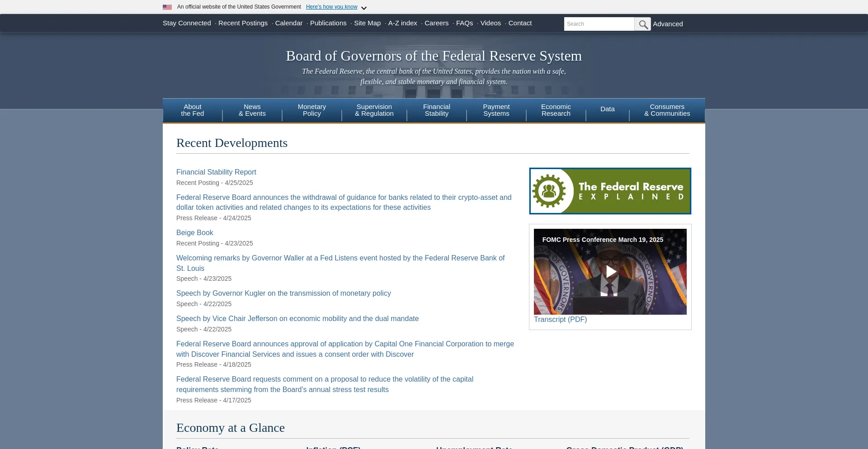This screenshot has width=868, height=449.
Task: Go to the Careers page
Action: [436, 23]
